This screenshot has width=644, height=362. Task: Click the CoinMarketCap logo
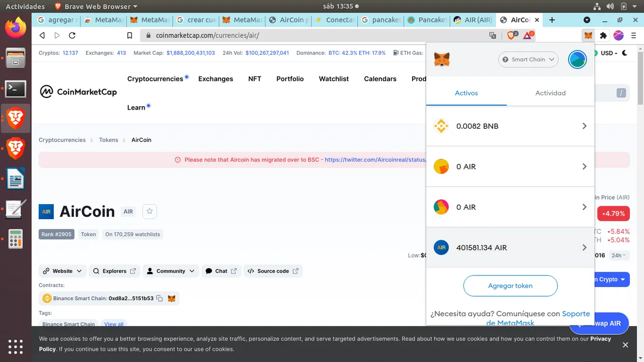[x=78, y=92]
